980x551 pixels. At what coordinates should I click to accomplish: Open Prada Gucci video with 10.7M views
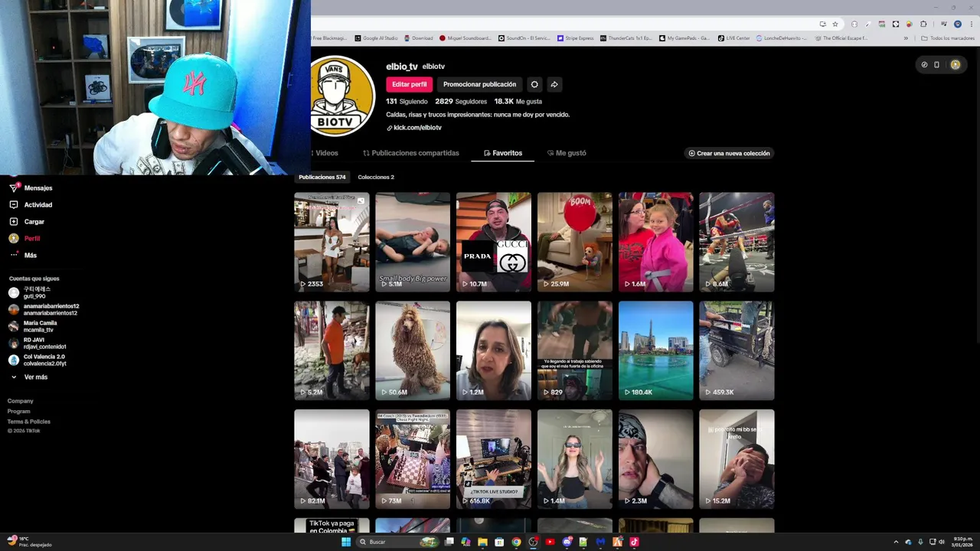coord(494,242)
